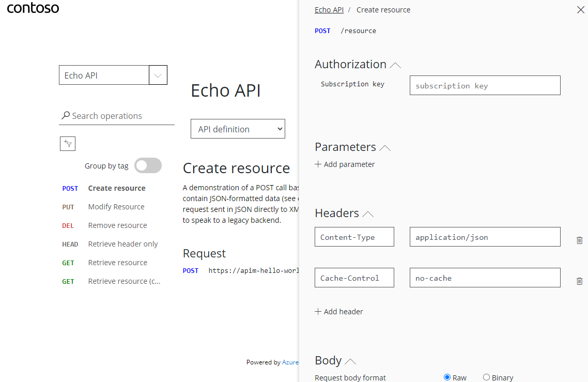Delete the Cache-Control header via trash icon

click(x=579, y=281)
